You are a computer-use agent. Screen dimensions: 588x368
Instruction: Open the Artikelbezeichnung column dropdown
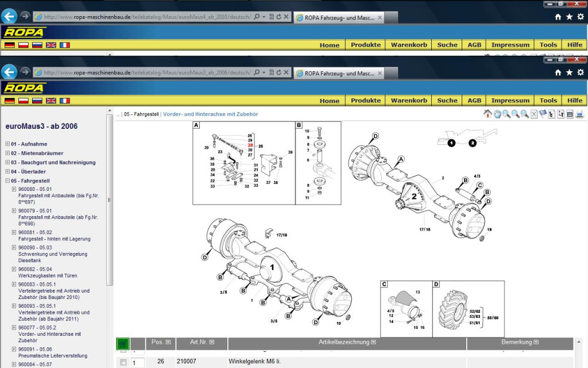(373, 342)
